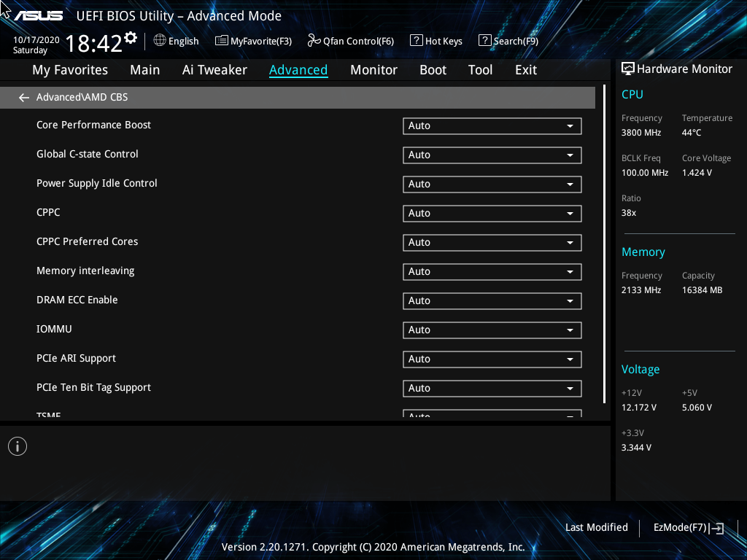
Task: Select Power Supply Idle Control label
Action: coord(97,183)
